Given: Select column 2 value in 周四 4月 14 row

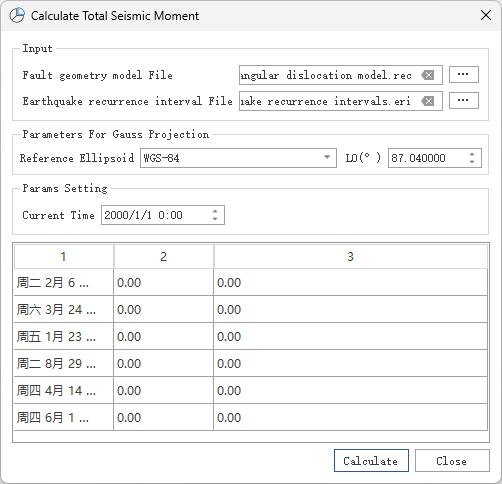Looking at the screenshot, I should click(x=163, y=391).
